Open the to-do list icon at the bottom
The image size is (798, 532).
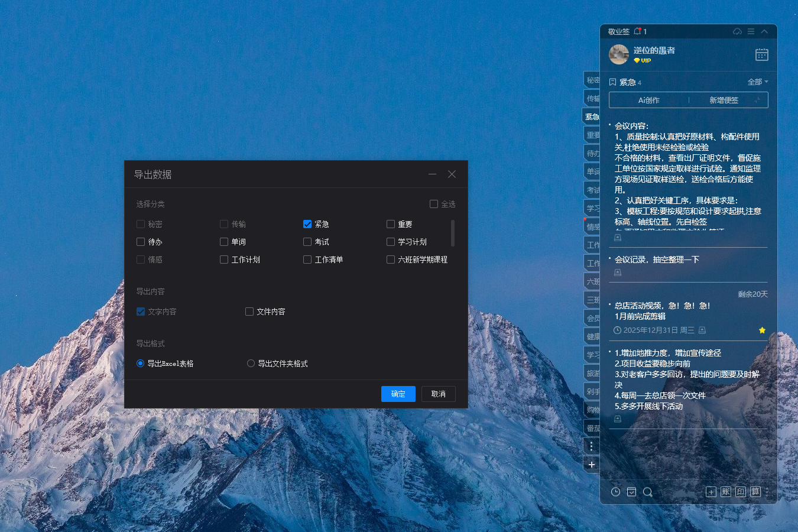coord(631,492)
